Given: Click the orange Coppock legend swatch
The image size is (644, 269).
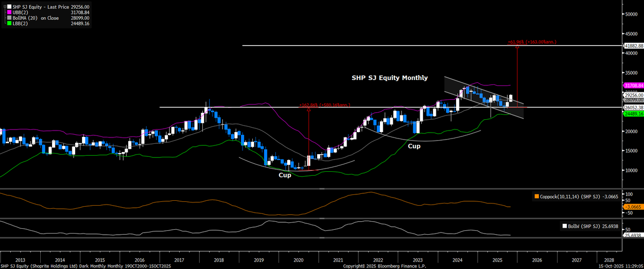Looking at the screenshot, I should tap(536, 197).
